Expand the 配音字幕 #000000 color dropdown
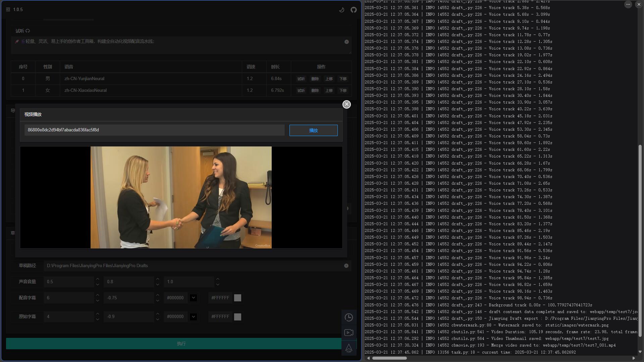Image resolution: width=644 pixels, height=362 pixels. [193, 298]
